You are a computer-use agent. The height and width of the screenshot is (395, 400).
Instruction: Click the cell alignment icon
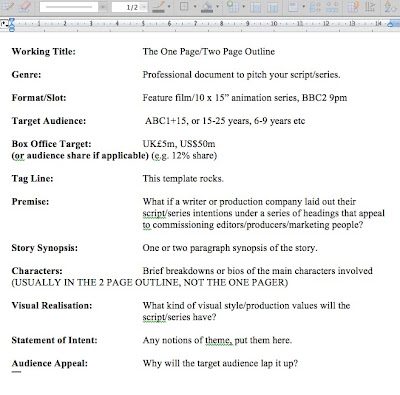tap(293, 7)
